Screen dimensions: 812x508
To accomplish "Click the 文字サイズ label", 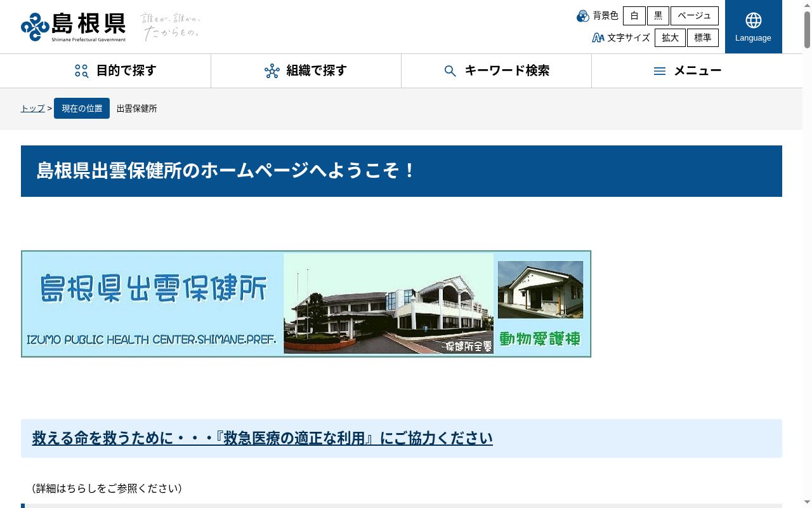I will coord(629,38).
